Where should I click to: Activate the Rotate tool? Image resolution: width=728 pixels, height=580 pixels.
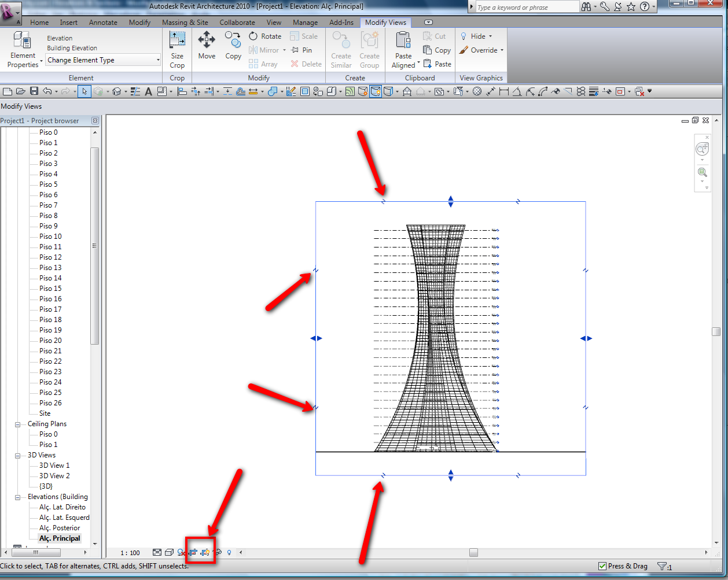tap(265, 36)
